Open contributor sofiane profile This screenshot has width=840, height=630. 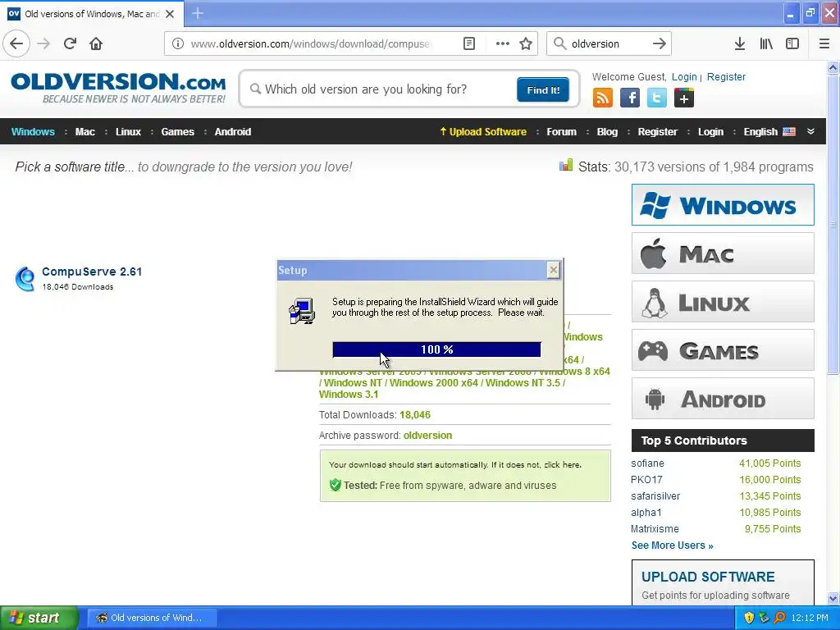(647, 463)
